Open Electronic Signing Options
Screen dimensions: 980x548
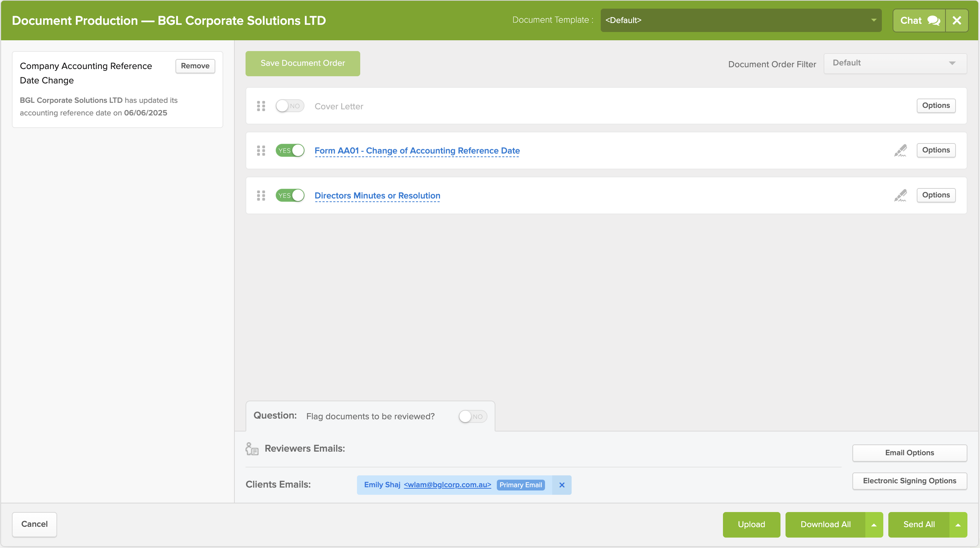[910, 481]
